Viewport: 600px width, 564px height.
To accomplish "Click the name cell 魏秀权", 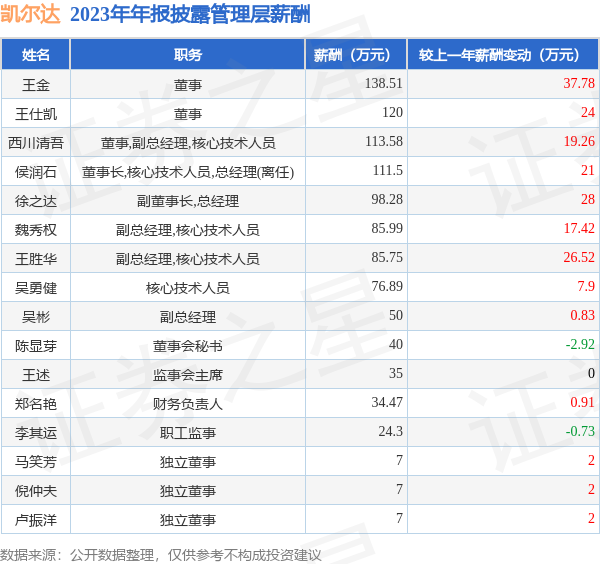I will coord(36,230).
